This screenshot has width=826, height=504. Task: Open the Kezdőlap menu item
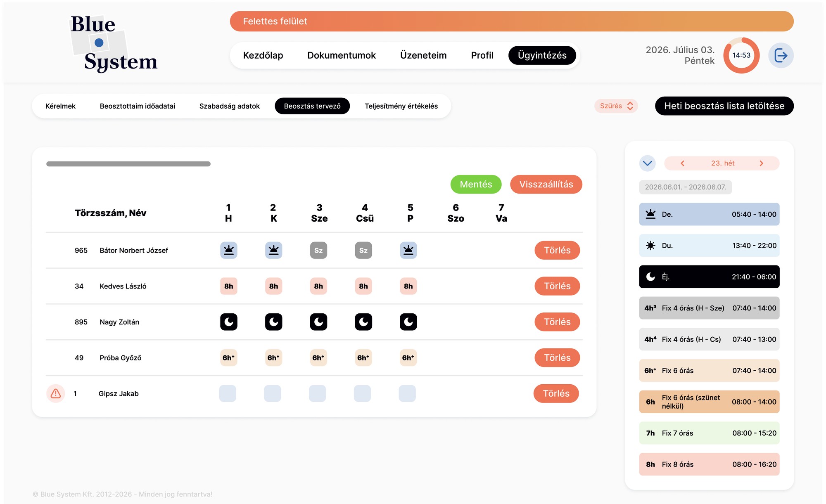(263, 55)
